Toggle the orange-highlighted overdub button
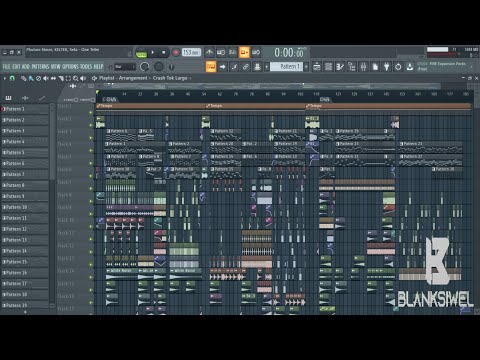 point(244,52)
